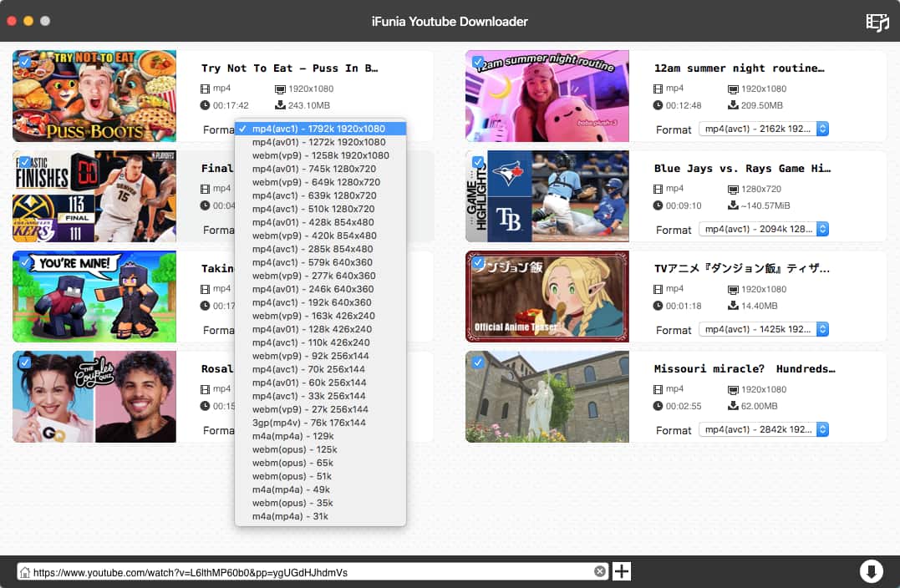Click the home icon in the URL bar

pos(25,572)
